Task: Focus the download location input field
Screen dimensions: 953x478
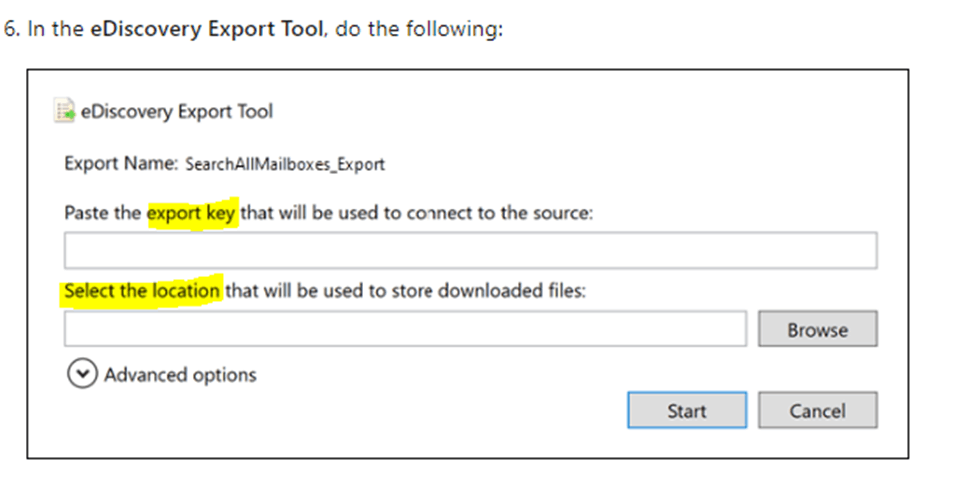Action: click(x=405, y=329)
